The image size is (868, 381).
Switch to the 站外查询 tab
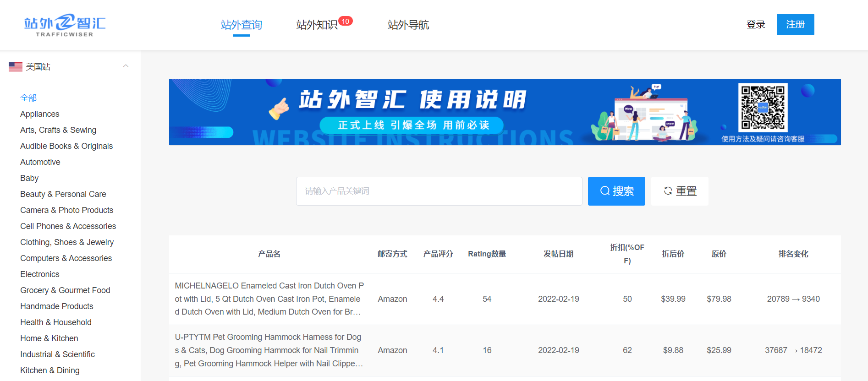coord(241,25)
